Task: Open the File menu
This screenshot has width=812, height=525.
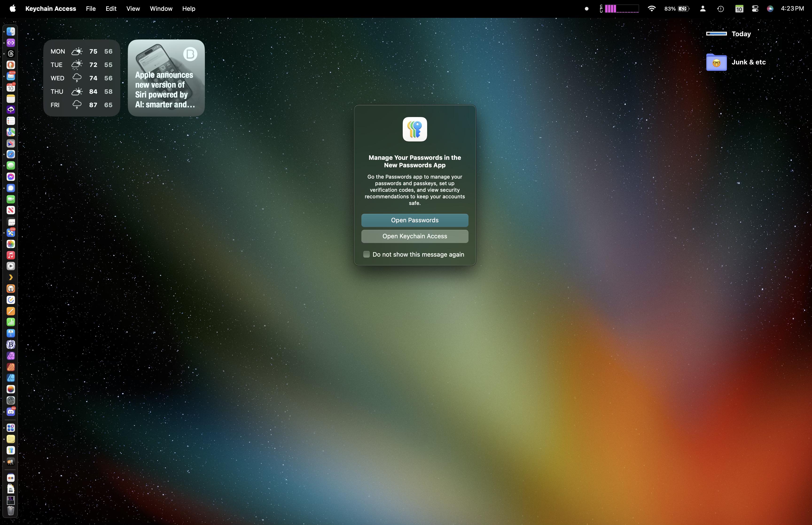Action: click(x=91, y=8)
